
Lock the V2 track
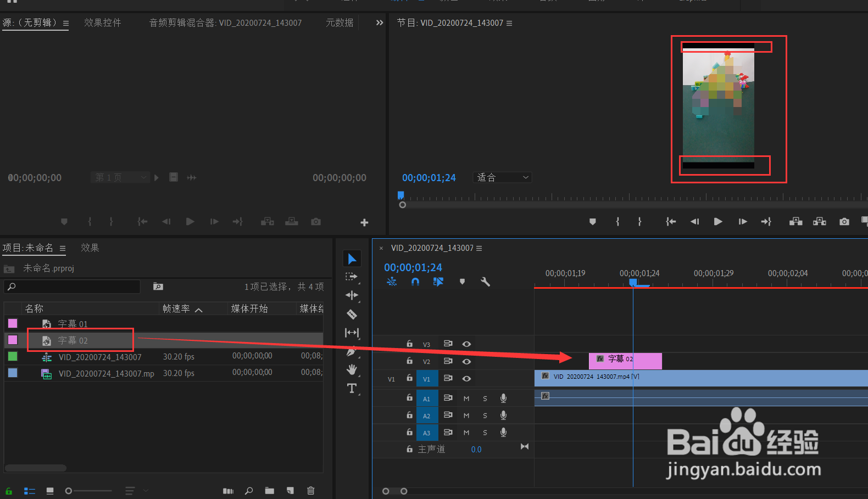pos(409,361)
